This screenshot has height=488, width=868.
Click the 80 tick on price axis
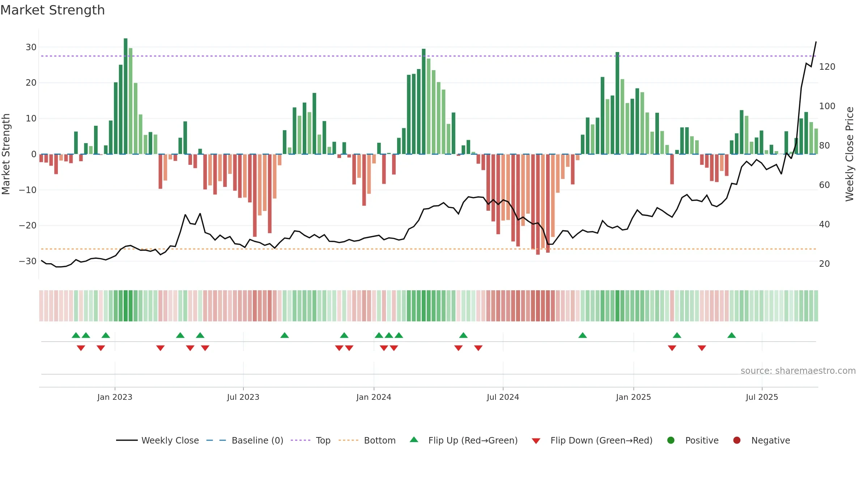click(x=824, y=146)
